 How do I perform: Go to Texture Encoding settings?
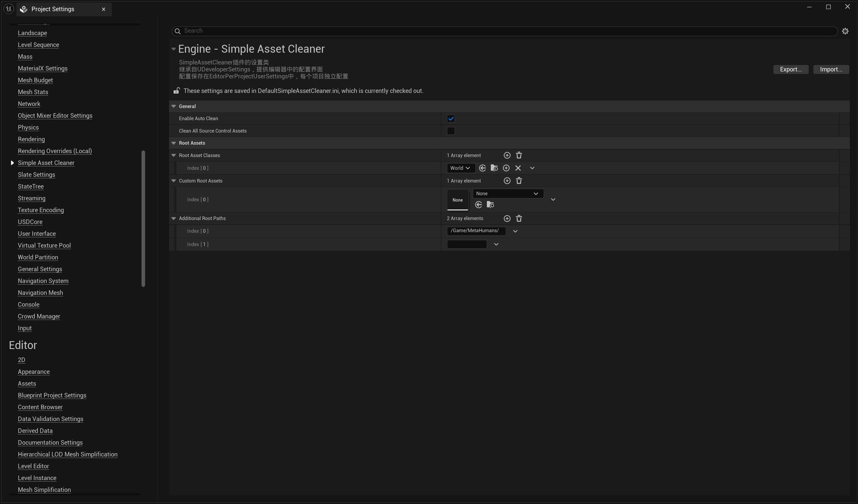pos(41,210)
